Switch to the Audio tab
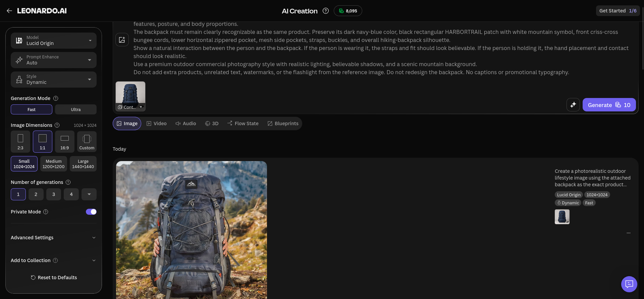Viewport: 644px width, 299px height. click(186, 123)
